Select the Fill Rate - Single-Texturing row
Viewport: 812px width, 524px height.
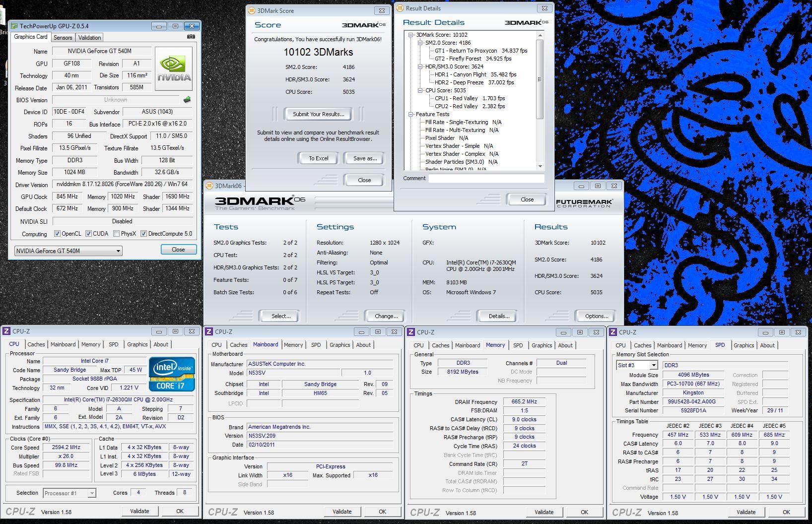(x=463, y=122)
